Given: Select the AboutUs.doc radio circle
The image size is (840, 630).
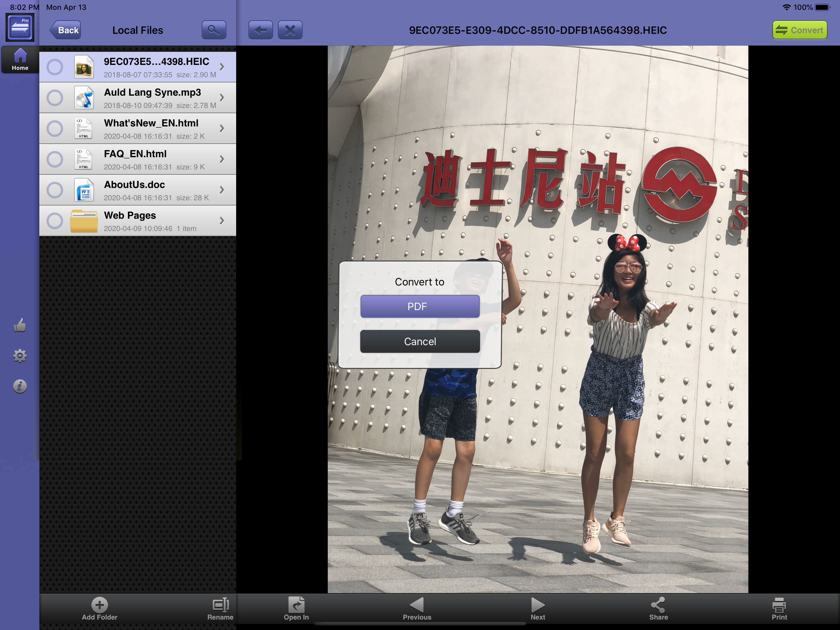Looking at the screenshot, I should coord(55,190).
